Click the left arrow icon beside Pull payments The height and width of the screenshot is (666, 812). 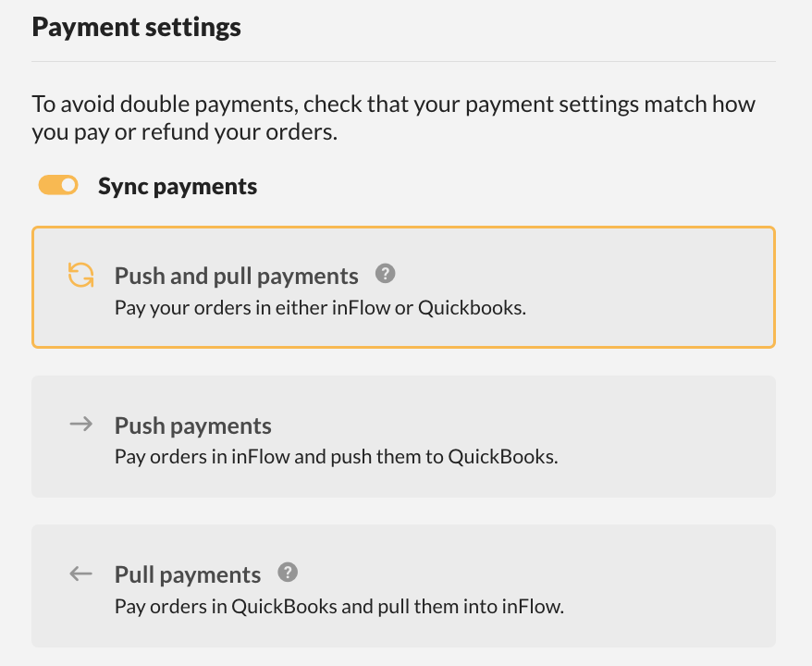pyautogui.click(x=81, y=573)
